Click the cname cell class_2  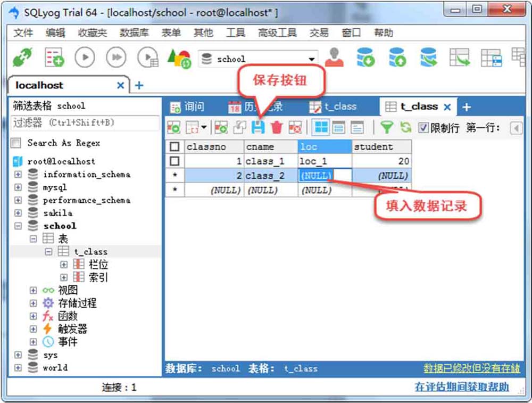click(271, 176)
